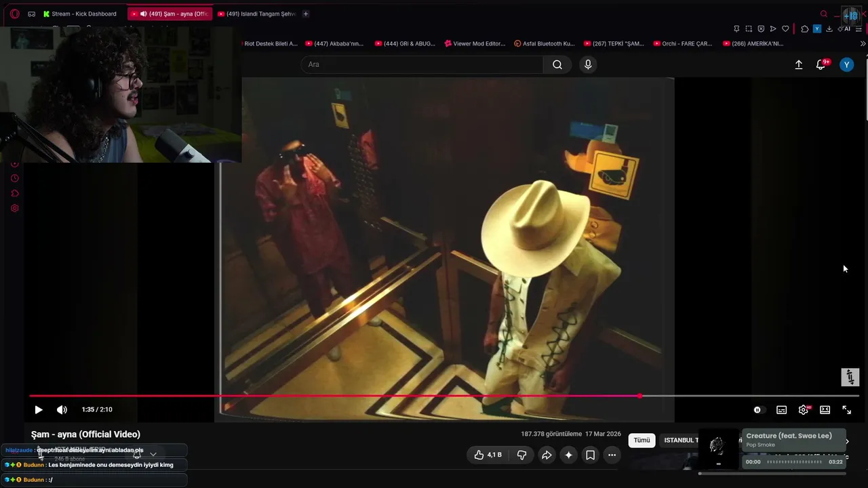Screen dimensions: 868x488
Task: Open the settings gear in left sidebar
Action: click(x=14, y=208)
